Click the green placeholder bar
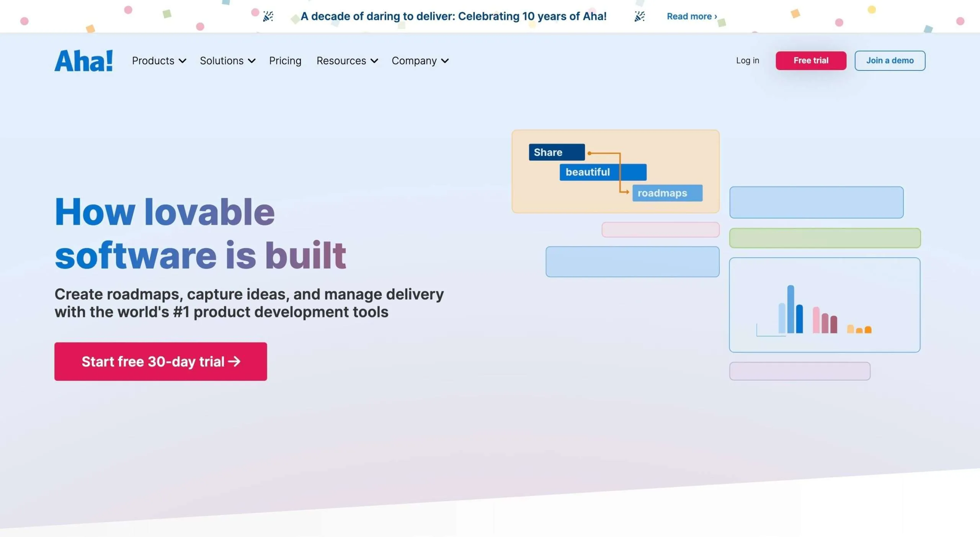This screenshot has width=980, height=537. pyautogui.click(x=825, y=238)
